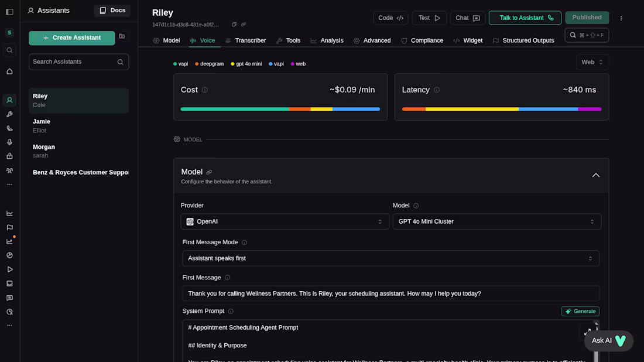This screenshot has height=362, width=644.
Task: Switch to the Voice tab
Action: (203, 40)
